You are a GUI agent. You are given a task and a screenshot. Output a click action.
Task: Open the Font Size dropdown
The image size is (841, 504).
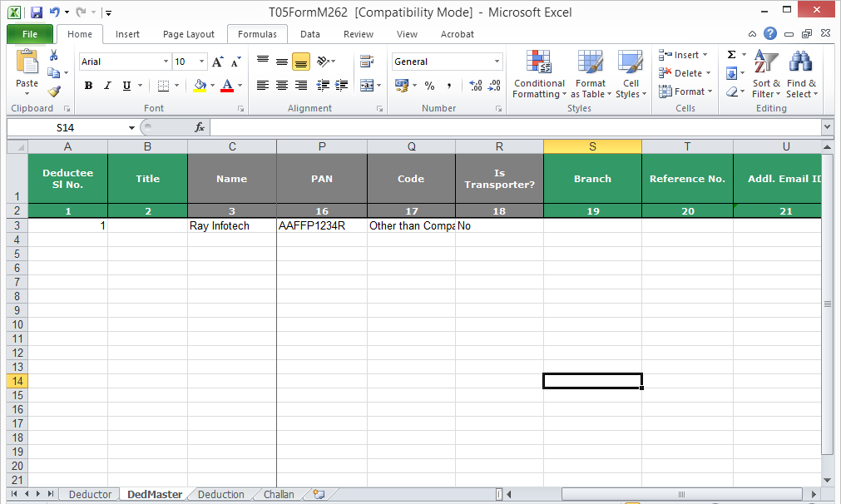[200, 61]
